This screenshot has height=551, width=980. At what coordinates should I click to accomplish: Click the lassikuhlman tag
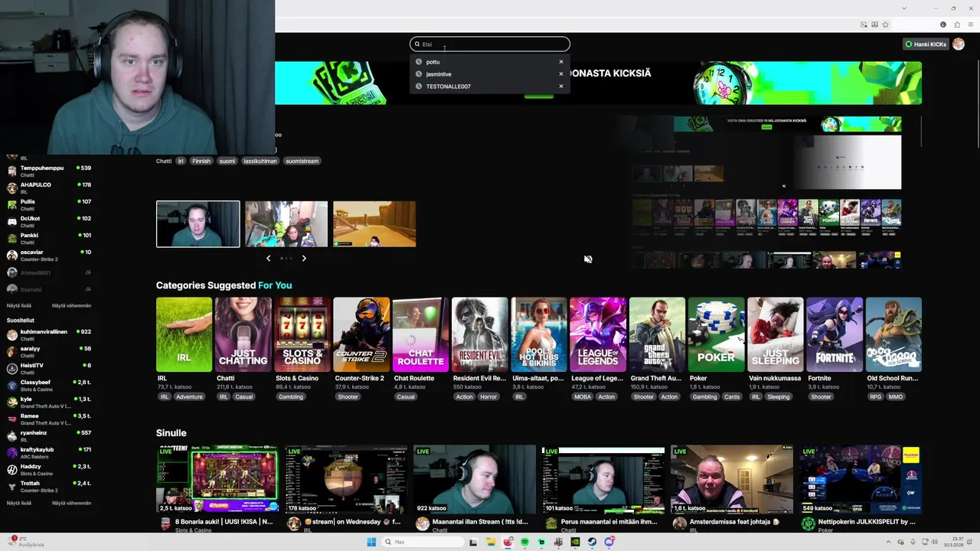[x=260, y=161]
